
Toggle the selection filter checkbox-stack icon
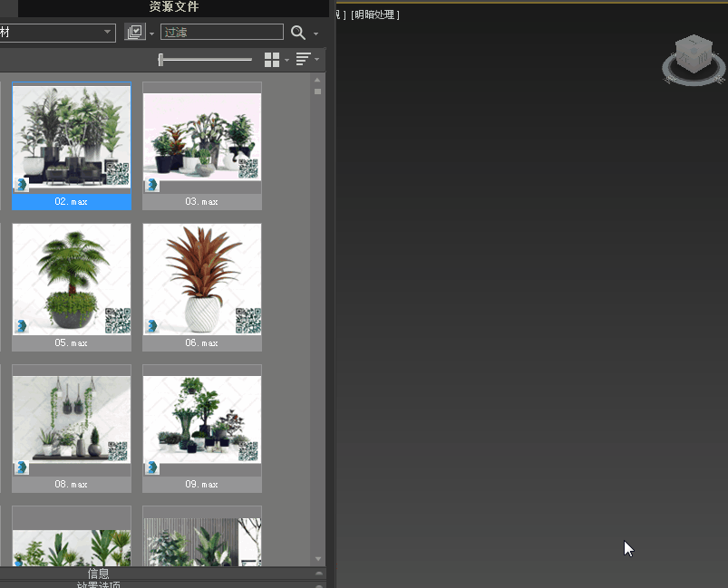[134, 33]
